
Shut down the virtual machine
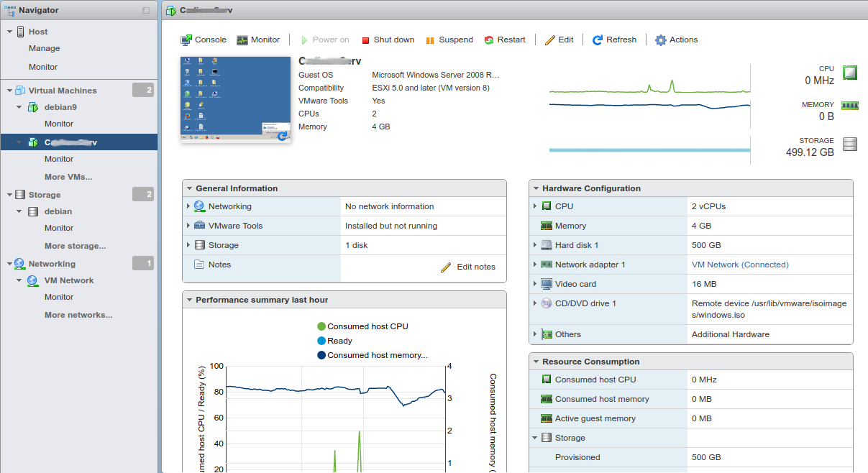coord(387,40)
